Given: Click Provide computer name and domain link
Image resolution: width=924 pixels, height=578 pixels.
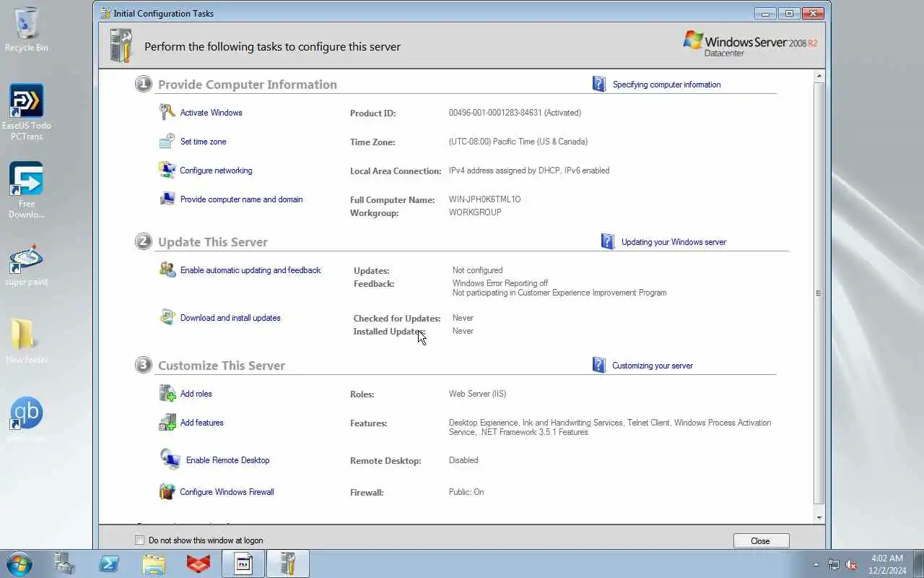Looking at the screenshot, I should coord(241,199).
